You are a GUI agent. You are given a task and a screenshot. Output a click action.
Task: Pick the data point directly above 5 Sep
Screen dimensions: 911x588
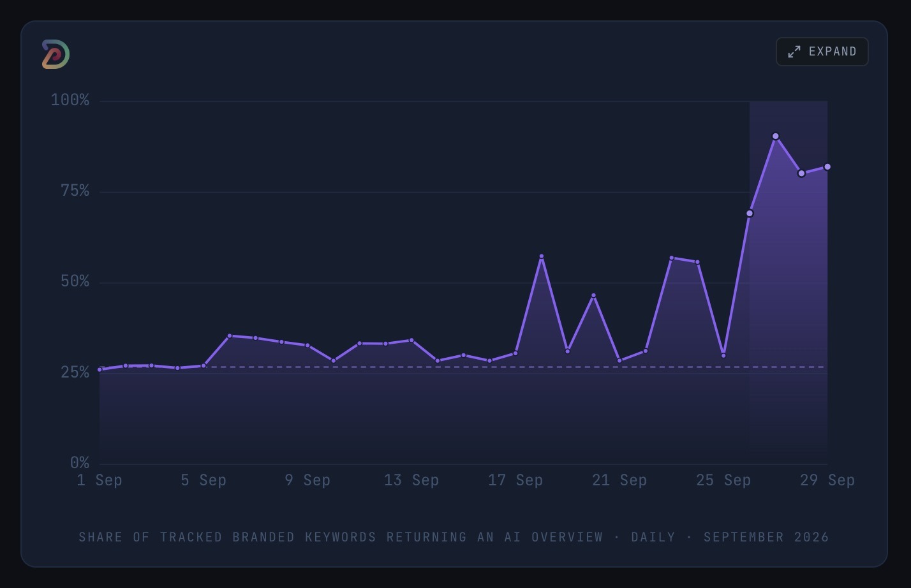coord(204,366)
